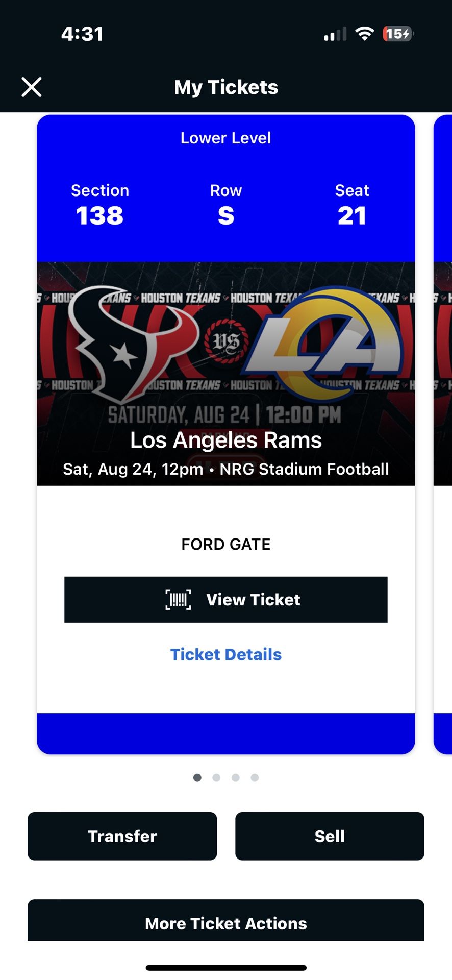
Task: Close the My Tickets screen
Action: tap(32, 87)
